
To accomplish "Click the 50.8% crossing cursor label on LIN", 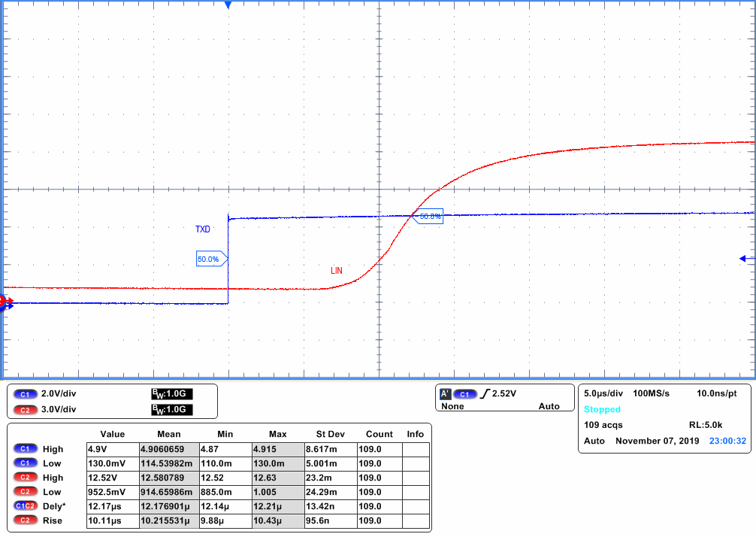I will tap(427, 216).
